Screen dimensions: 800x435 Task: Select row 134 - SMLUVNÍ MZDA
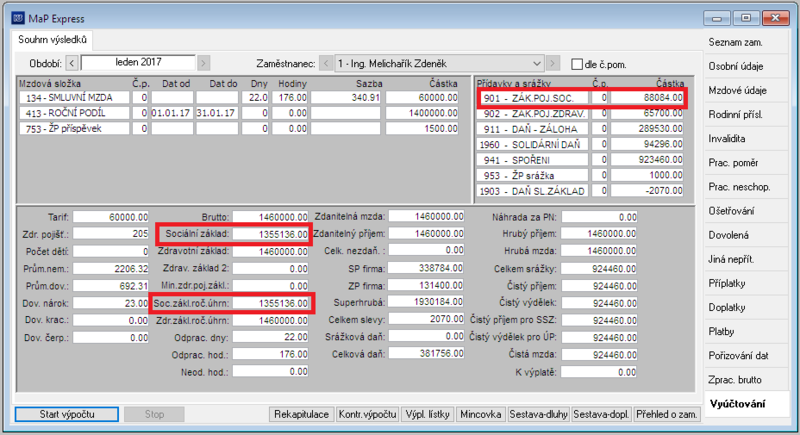(239, 97)
